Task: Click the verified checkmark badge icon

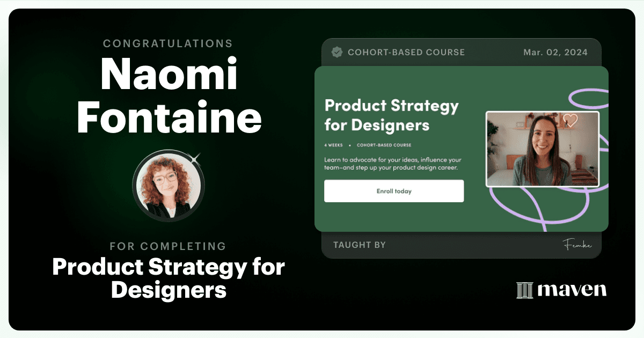Action: tap(337, 52)
